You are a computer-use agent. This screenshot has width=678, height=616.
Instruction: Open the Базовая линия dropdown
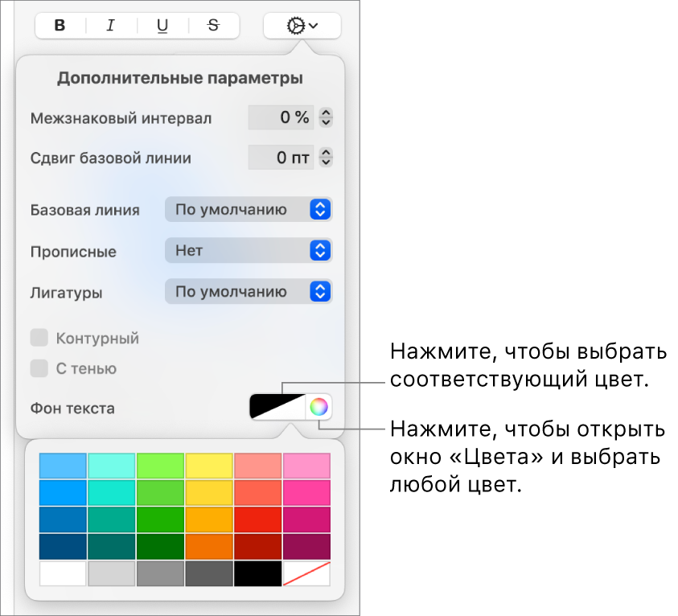coord(249,210)
